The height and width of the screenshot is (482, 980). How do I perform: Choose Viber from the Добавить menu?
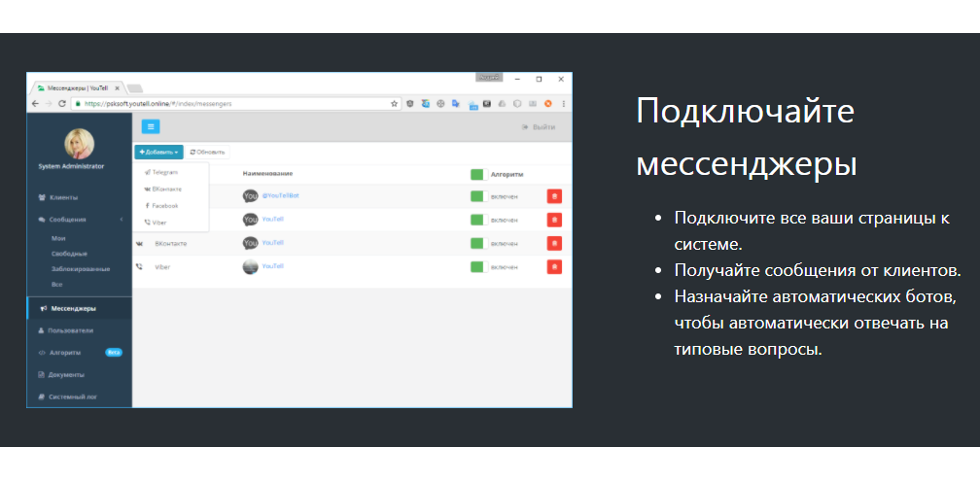(x=156, y=223)
